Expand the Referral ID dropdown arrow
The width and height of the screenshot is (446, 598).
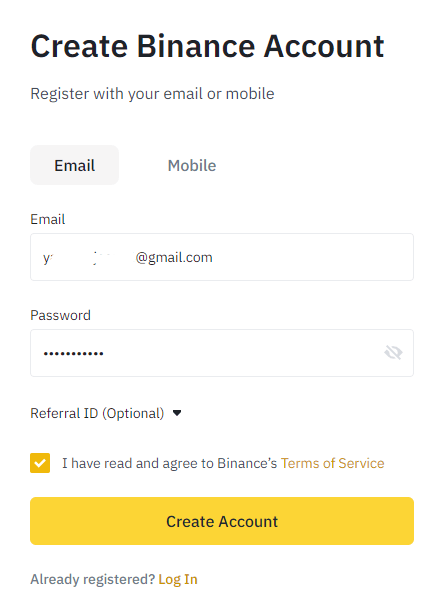(177, 413)
